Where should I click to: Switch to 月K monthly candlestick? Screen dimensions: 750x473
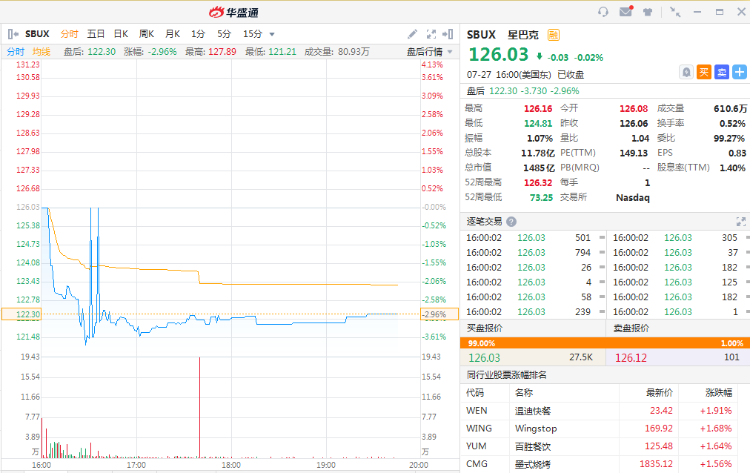pos(172,34)
